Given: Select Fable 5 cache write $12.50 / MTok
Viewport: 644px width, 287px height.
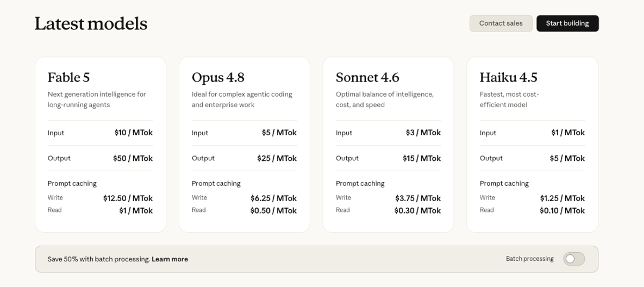Looking at the screenshot, I should pyautogui.click(x=128, y=198).
